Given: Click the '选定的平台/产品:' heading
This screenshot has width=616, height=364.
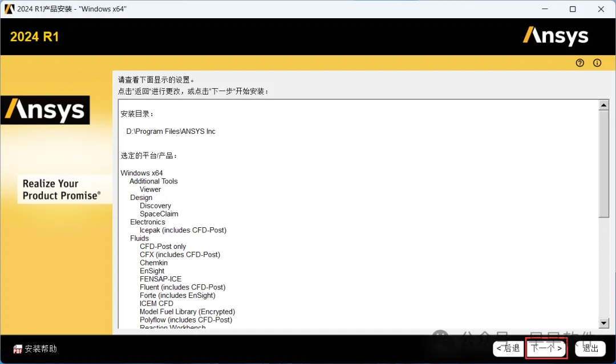Looking at the screenshot, I should [149, 156].
